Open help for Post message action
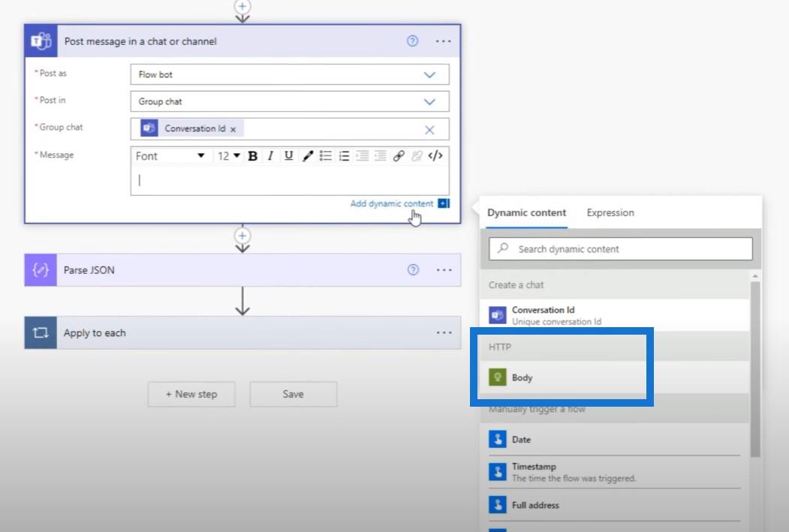 click(x=412, y=41)
